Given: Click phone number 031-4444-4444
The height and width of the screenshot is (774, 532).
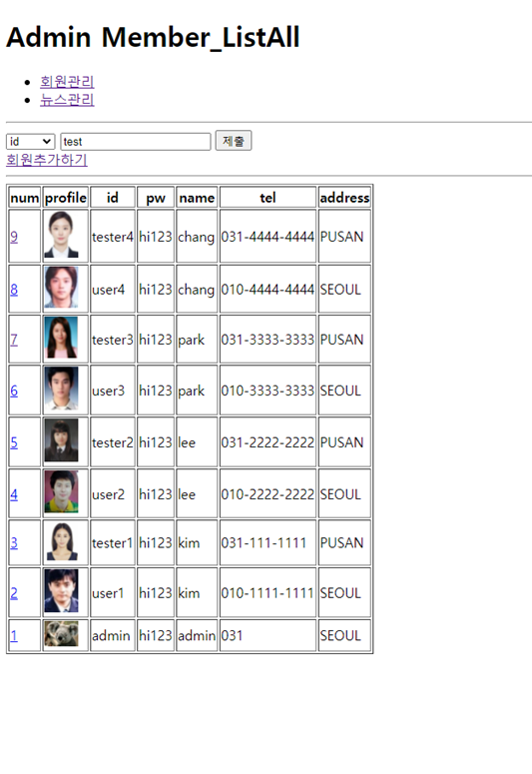Looking at the screenshot, I should pyautogui.click(x=267, y=237).
